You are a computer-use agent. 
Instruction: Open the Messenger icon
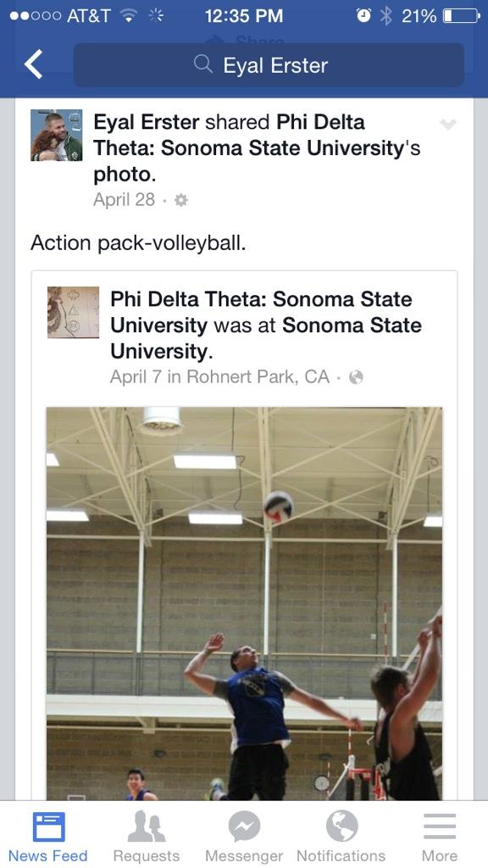[x=244, y=827]
